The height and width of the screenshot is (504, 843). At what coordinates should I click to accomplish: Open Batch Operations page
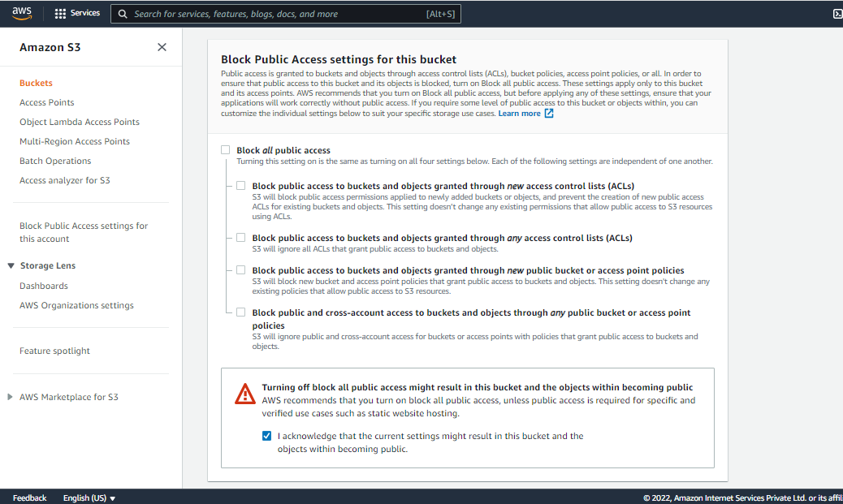pyautogui.click(x=55, y=161)
